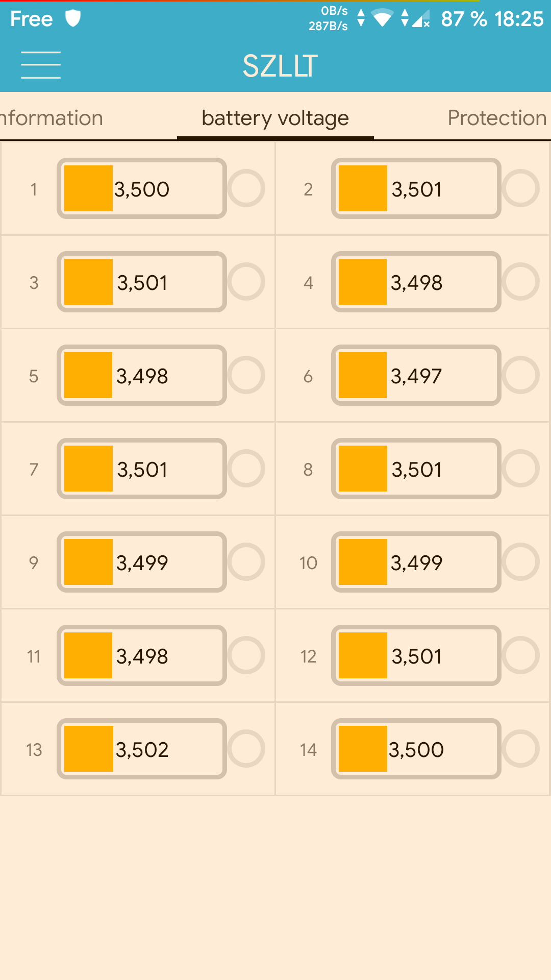Select the radio circle for cell 7

[246, 469]
